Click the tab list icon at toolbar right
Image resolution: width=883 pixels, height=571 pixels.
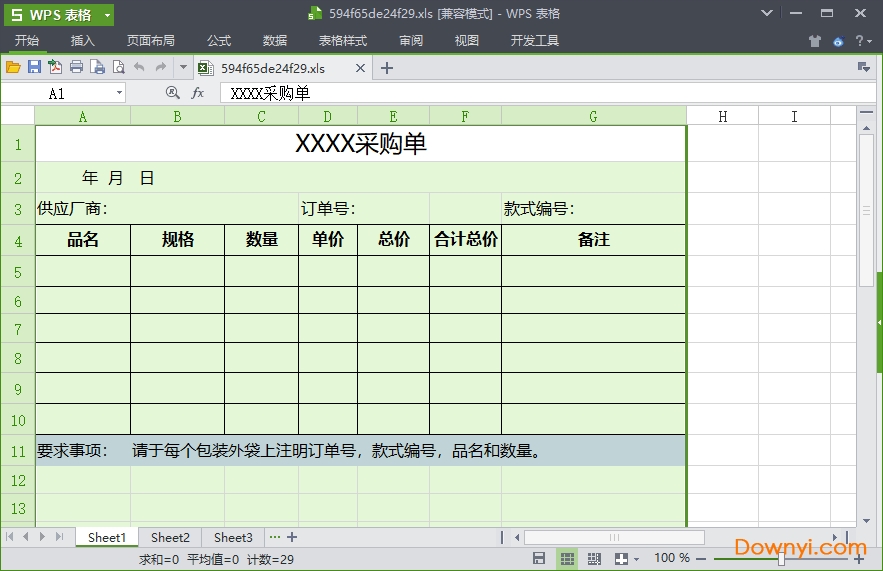tap(863, 68)
